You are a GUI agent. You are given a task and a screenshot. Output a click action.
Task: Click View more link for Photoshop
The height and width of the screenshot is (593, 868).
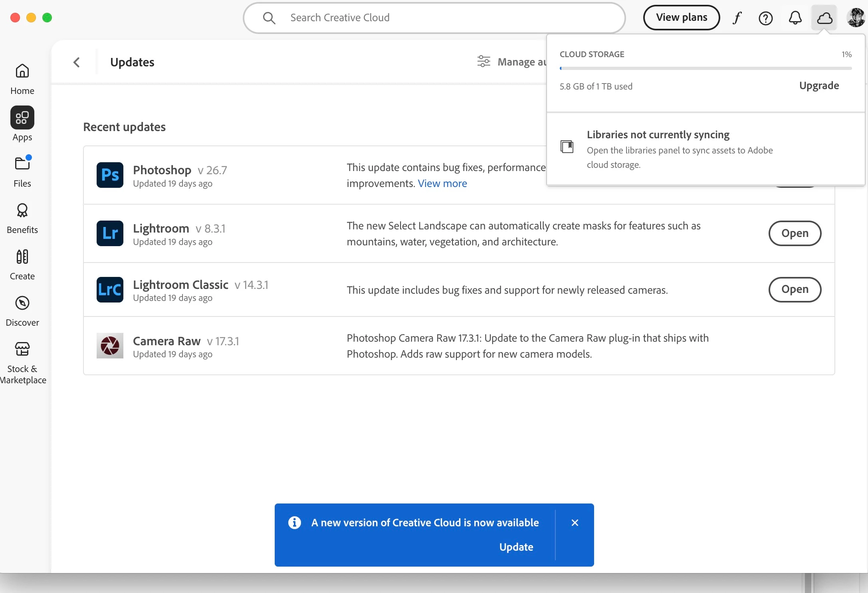[442, 183]
